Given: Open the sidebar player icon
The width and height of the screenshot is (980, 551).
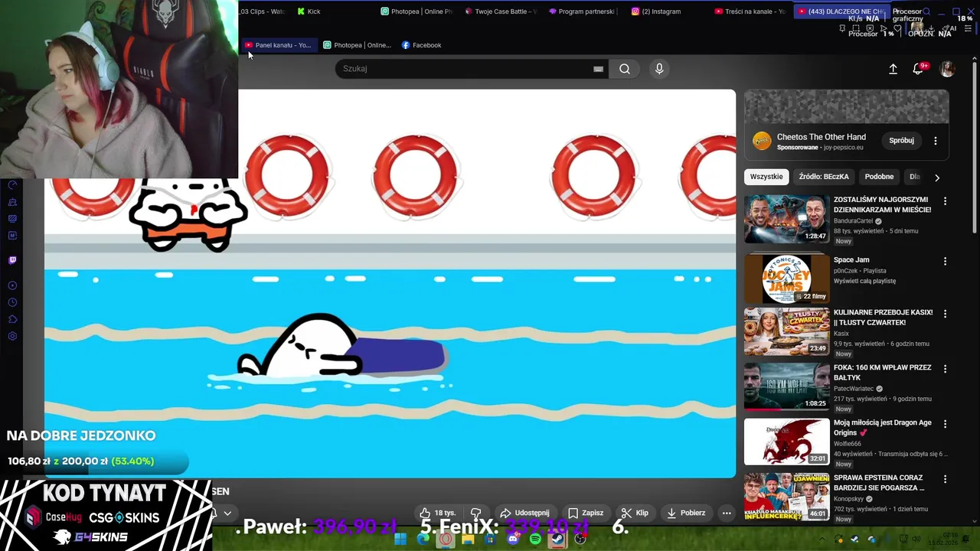Looking at the screenshot, I should tap(12, 285).
